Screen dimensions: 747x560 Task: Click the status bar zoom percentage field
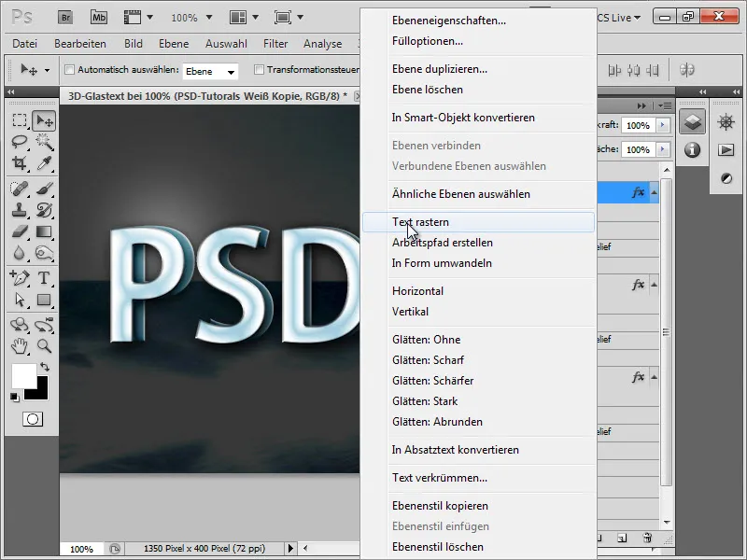click(x=81, y=549)
